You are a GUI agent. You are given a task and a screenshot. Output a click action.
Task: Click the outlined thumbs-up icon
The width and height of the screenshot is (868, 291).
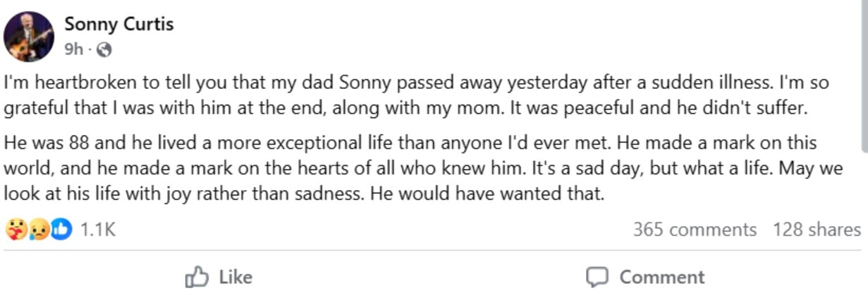[195, 277]
